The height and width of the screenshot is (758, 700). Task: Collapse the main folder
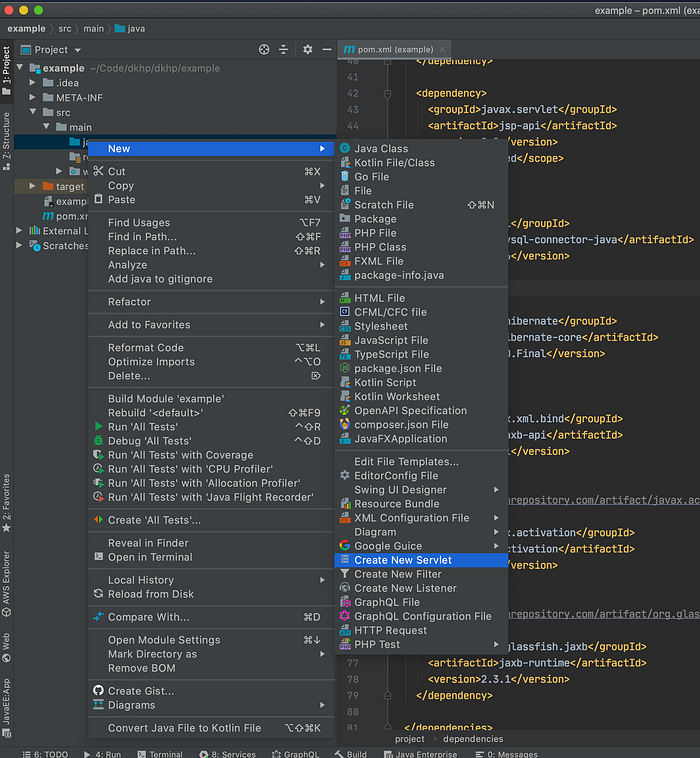coord(46,127)
